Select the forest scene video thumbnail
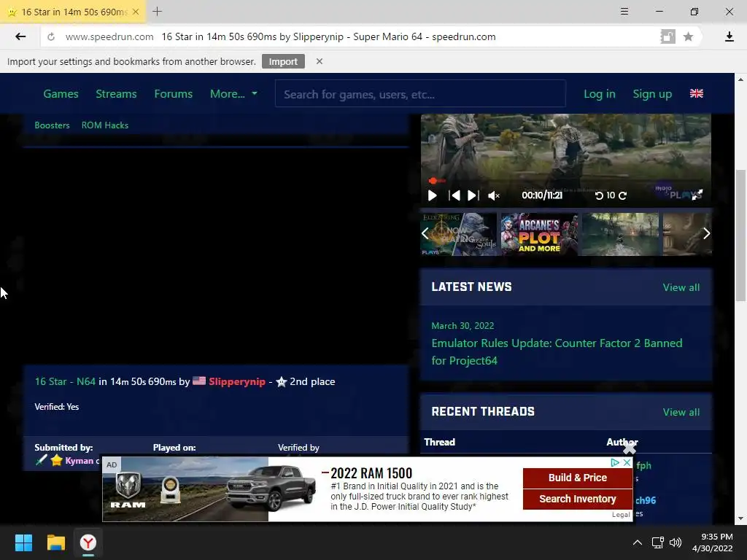 620,234
